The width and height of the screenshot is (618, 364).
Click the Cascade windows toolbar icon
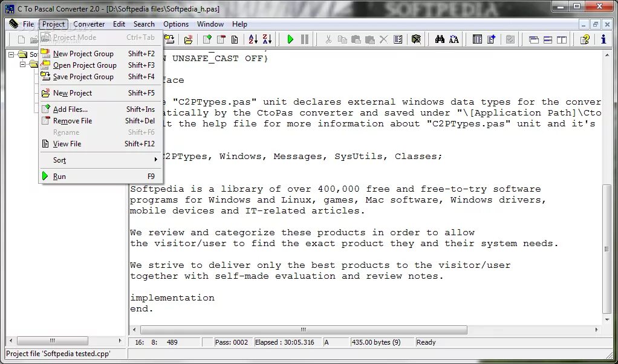point(534,39)
